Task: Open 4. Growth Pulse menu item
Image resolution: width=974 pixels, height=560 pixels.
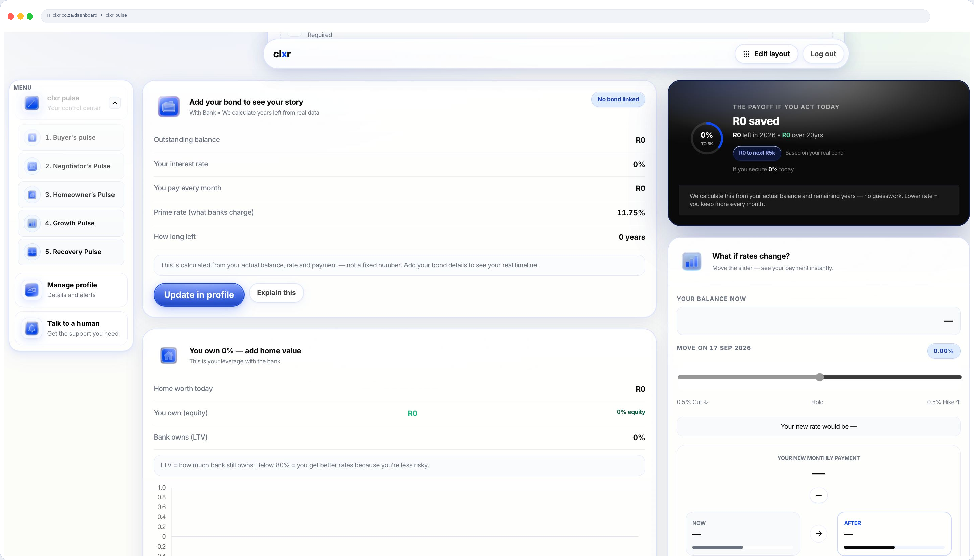Action: (x=71, y=223)
